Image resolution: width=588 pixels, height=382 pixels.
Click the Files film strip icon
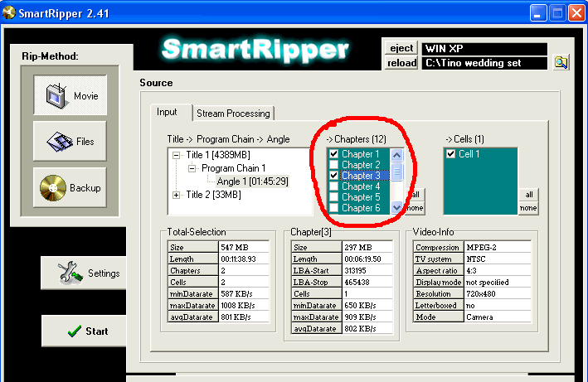pos(60,141)
